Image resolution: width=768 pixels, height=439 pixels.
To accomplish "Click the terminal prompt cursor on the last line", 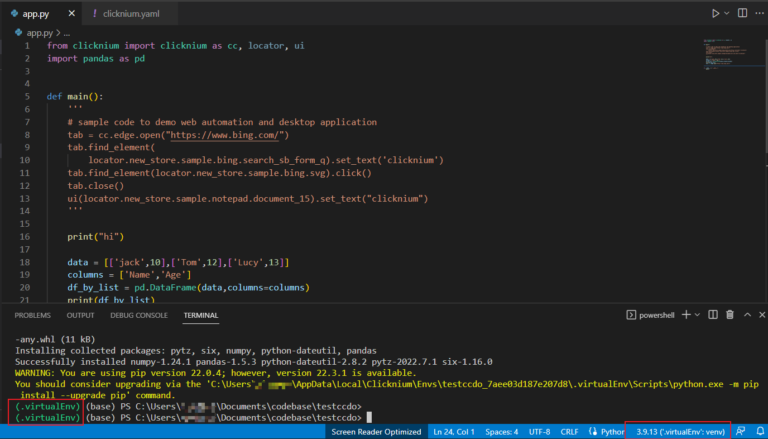I will click(369, 417).
